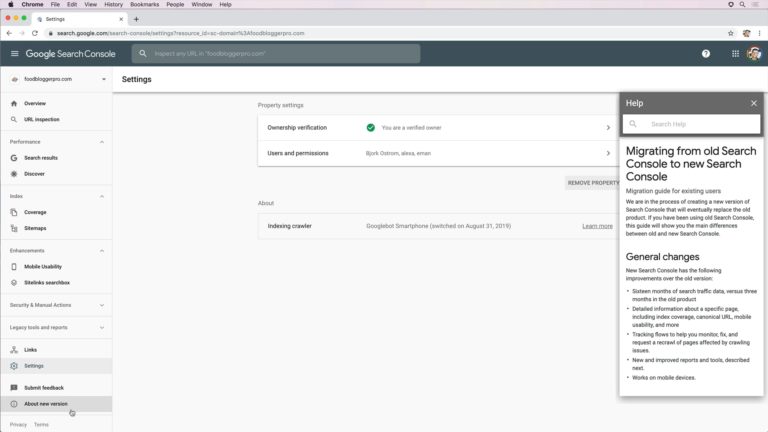
Task: Open Users and permissions row arrow
Action: click(608, 153)
